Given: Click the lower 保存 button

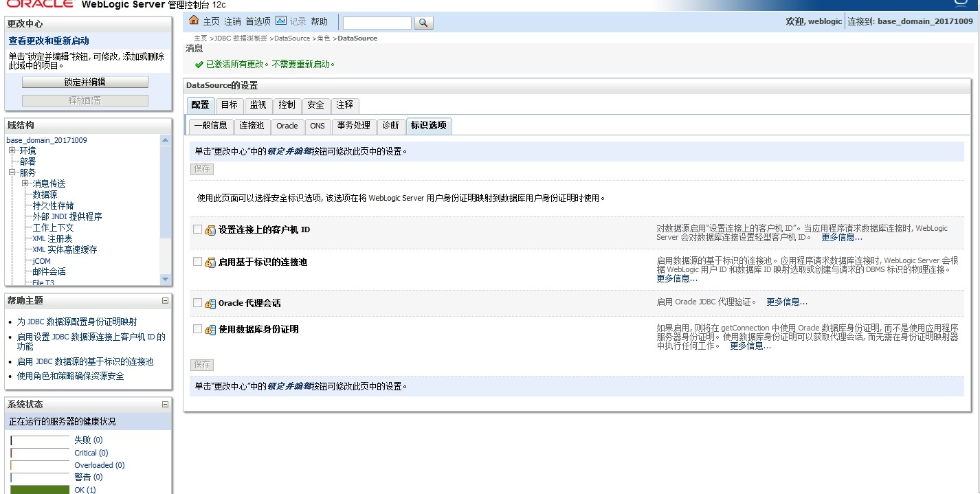Looking at the screenshot, I should (x=202, y=364).
